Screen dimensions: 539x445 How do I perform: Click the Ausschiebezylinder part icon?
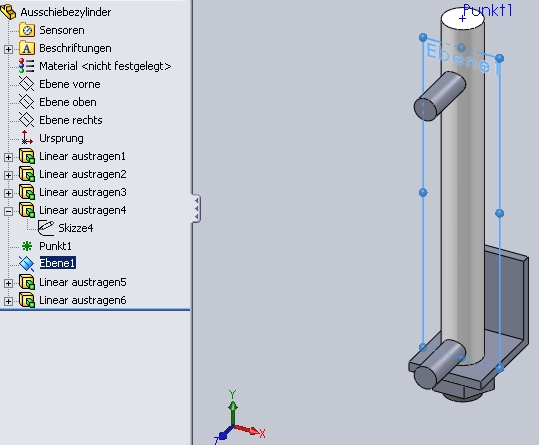point(8,12)
